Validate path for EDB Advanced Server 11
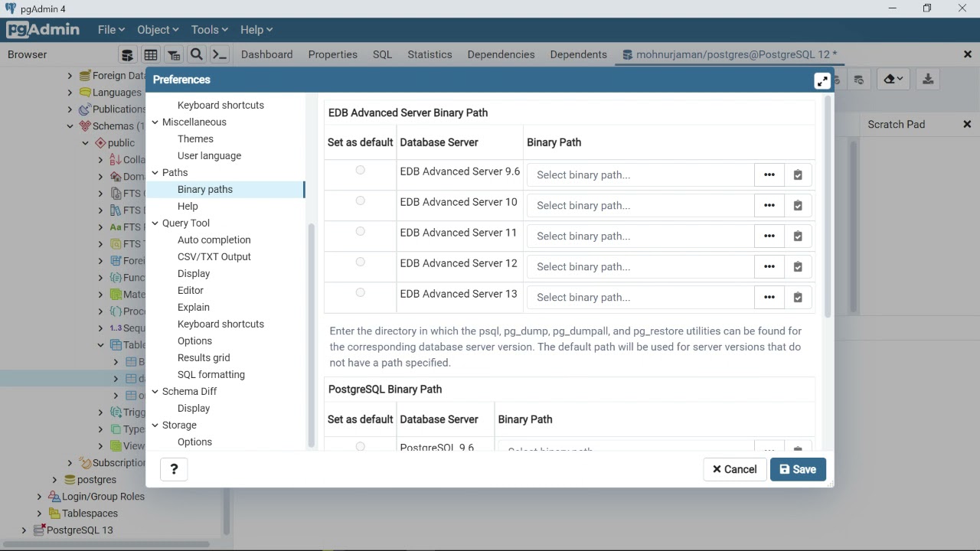 (798, 236)
